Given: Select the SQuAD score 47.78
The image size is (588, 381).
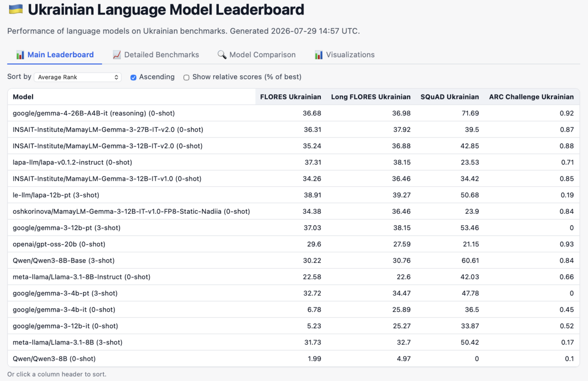Looking at the screenshot, I should coord(470,293).
